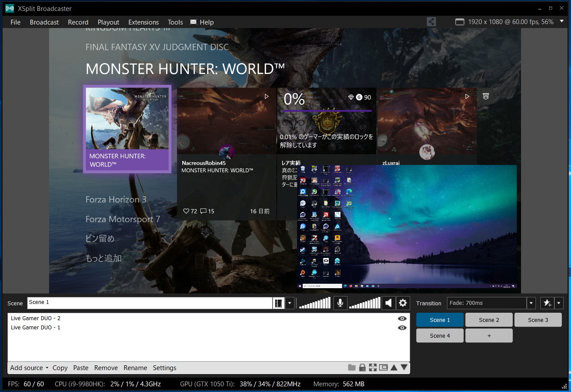The height and width of the screenshot is (392, 571).
Task: Click the fit-to-screen source icon
Action: pyautogui.click(x=373, y=367)
